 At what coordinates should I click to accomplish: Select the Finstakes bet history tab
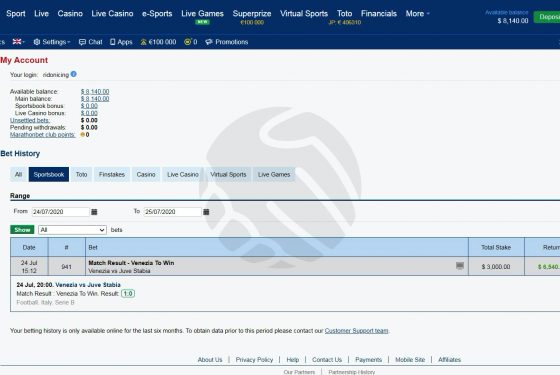coord(112,174)
